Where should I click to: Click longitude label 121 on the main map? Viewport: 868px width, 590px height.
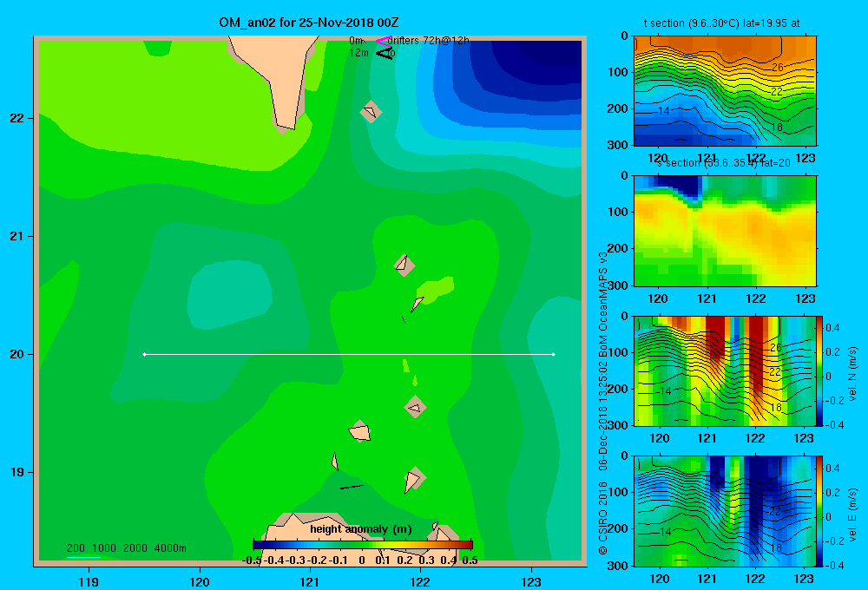tap(310, 581)
